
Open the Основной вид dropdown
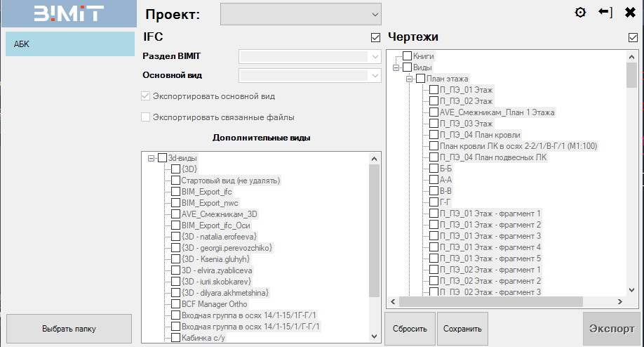309,75
